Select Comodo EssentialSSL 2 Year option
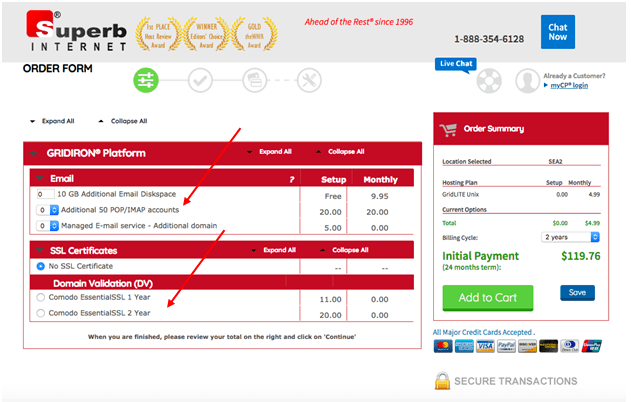This screenshot has height=402, width=631. pyautogui.click(x=40, y=313)
